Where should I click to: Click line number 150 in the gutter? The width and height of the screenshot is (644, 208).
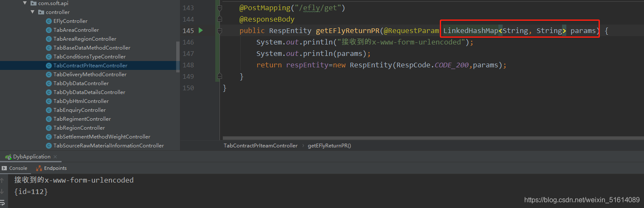coord(188,88)
